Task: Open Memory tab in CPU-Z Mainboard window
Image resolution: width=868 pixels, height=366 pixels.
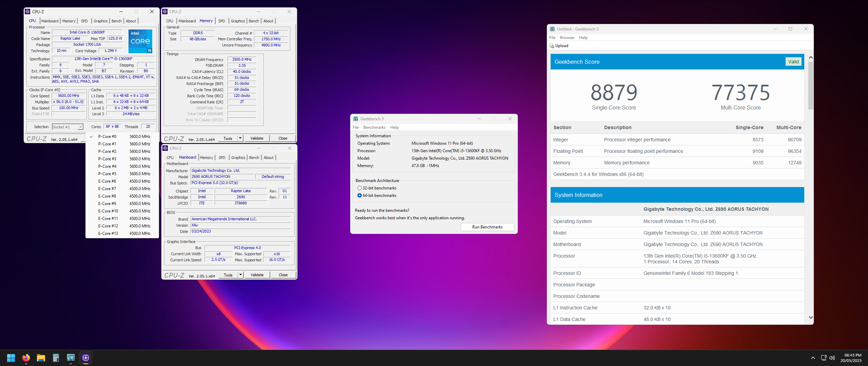Action: pos(206,158)
